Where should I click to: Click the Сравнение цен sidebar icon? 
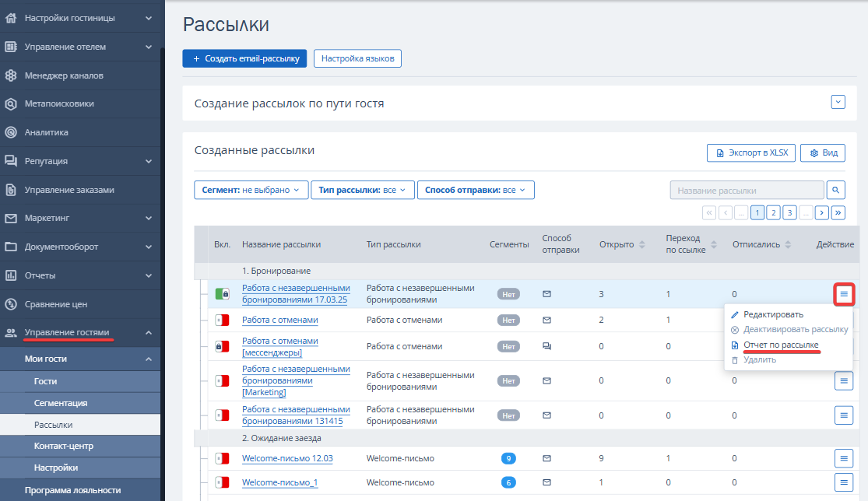coord(11,304)
